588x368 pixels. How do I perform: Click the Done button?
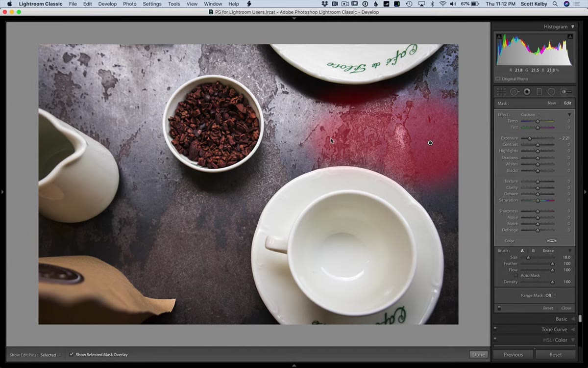click(478, 354)
